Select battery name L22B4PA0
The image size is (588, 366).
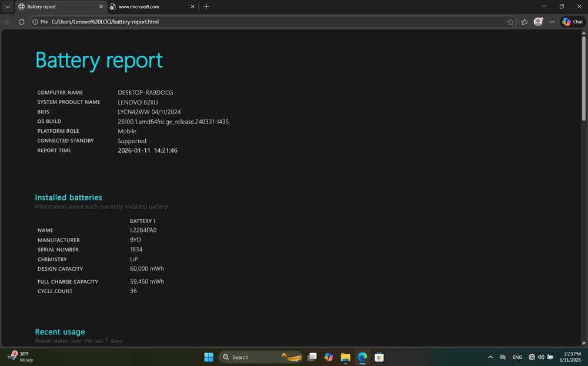click(x=143, y=230)
